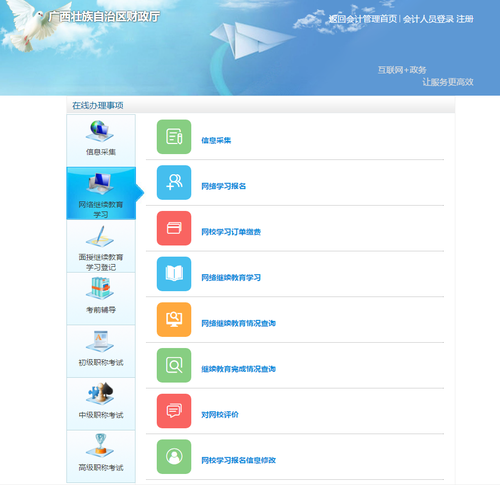500x485 pixels.
Task: Select the 初级职称考试 tab label
Action: point(101,362)
